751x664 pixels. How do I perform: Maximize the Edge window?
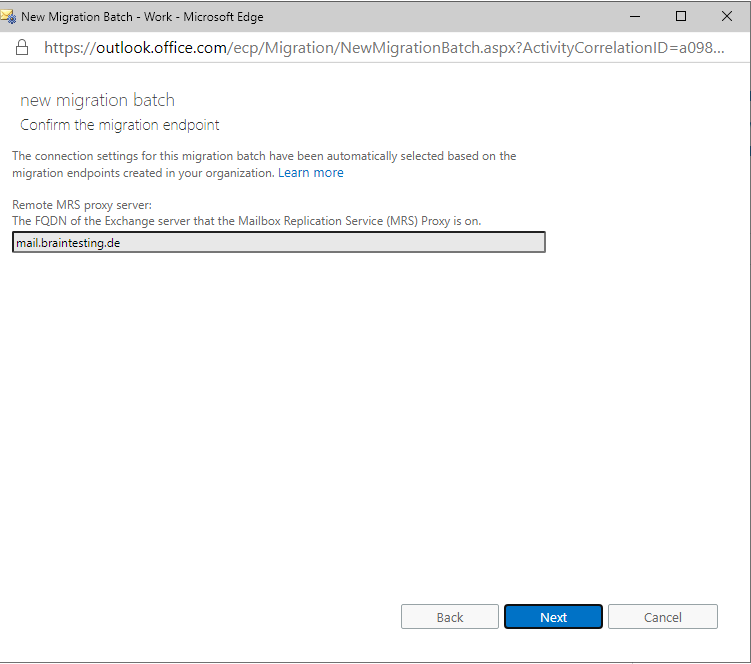681,16
